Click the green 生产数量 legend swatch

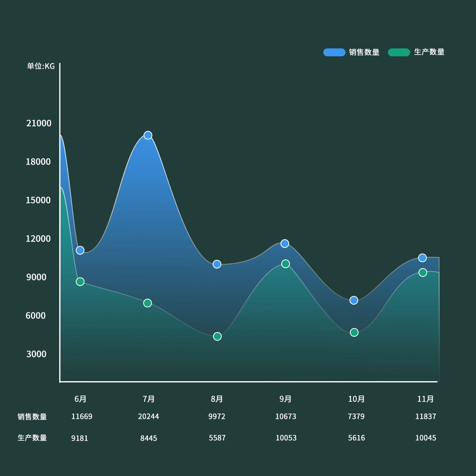point(399,52)
